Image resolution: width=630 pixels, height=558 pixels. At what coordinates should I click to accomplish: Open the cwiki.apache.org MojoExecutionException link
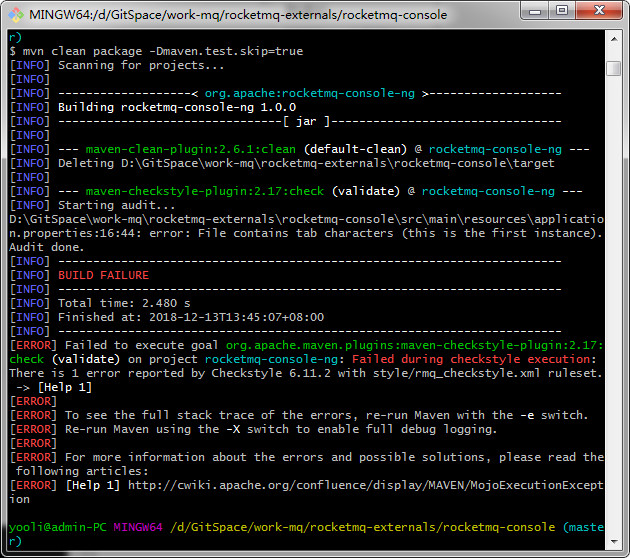(366, 485)
